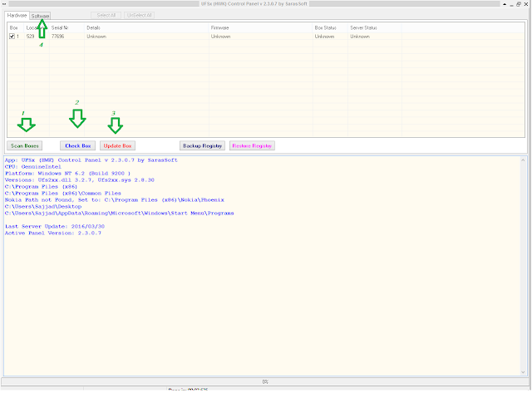Click the Box column header
Viewport: 532px width, 393px height.
click(x=16, y=27)
